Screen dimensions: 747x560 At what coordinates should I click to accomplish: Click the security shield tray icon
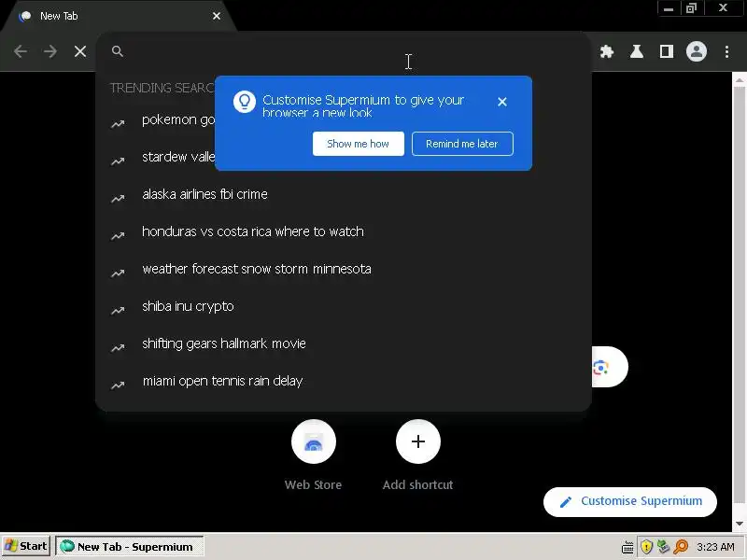646,547
